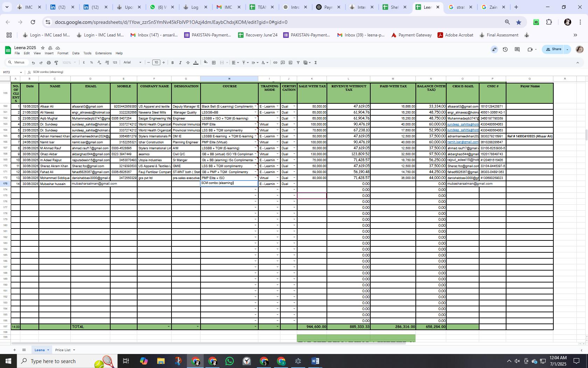Toggle strikethrough formatting

pos(188,63)
